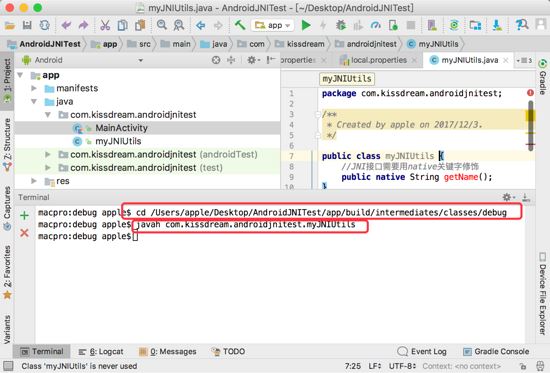Open the app run configuration dropdown
Viewport: 550px width, 373px height.
tap(273, 25)
